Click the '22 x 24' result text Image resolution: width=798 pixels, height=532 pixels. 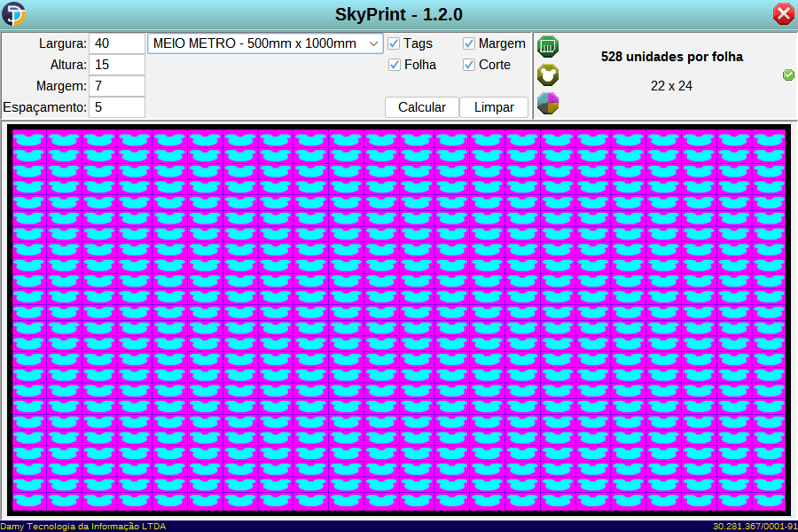tap(671, 86)
